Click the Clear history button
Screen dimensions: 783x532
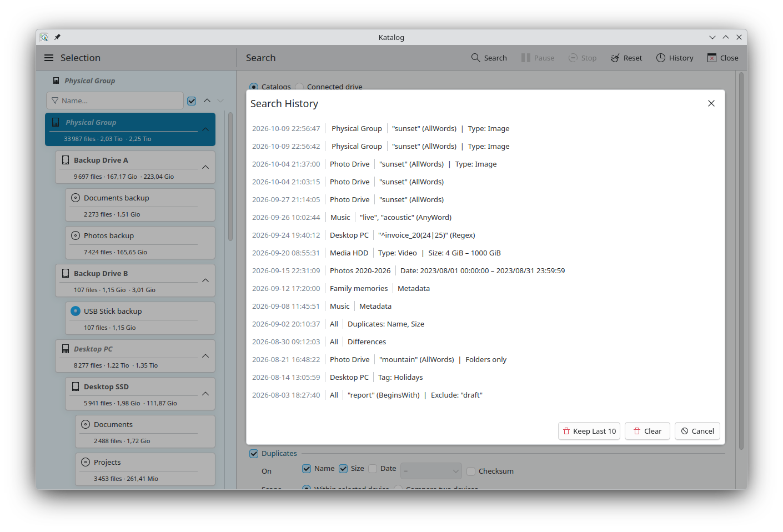click(x=648, y=431)
